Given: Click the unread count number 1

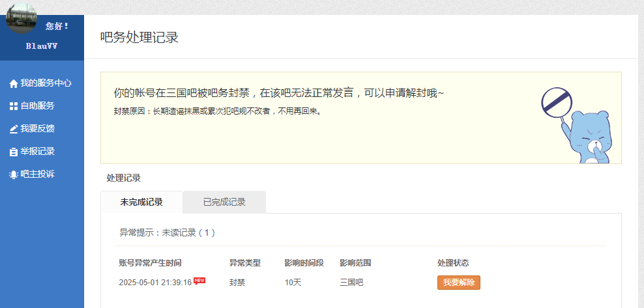Looking at the screenshot, I should pyautogui.click(x=208, y=232).
